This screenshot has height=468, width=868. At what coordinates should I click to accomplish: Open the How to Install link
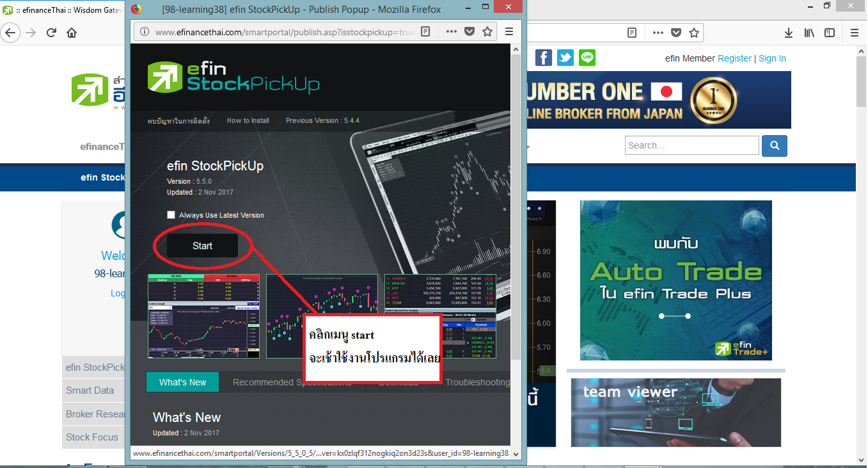point(248,120)
